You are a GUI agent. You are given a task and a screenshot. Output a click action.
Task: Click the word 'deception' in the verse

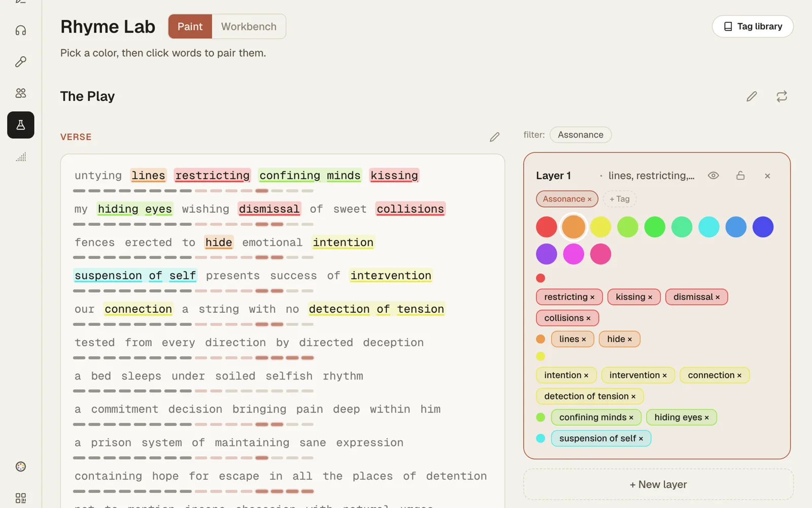click(x=393, y=343)
